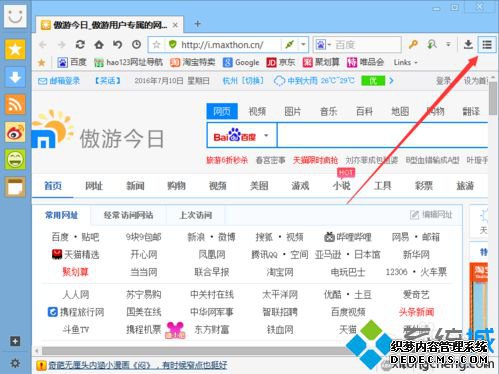Click the 编辑网址 button
The height and width of the screenshot is (374, 499).
click(431, 215)
